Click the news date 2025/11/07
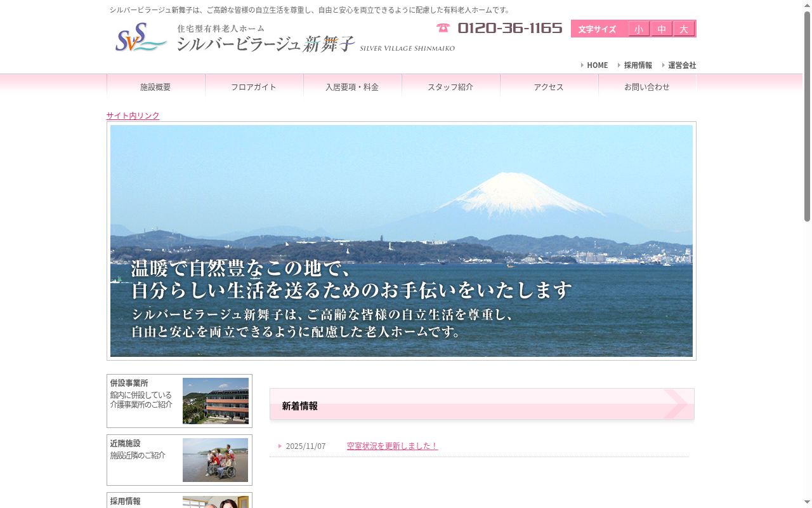This screenshot has height=508, width=812. pos(306,446)
